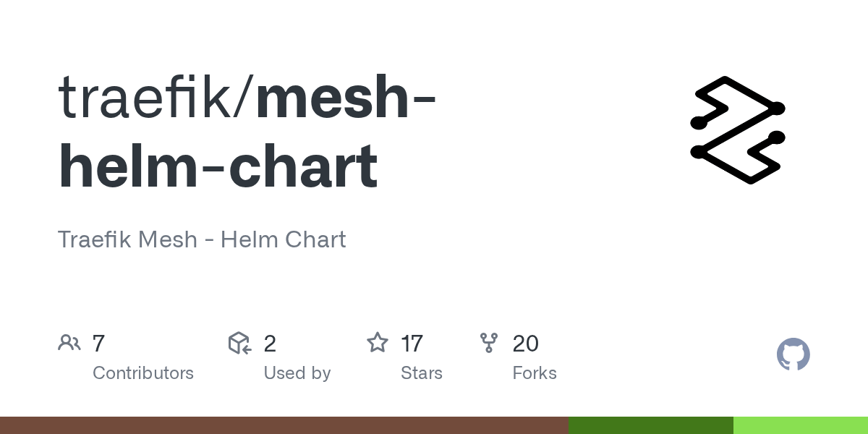This screenshot has height=434, width=868.
Task: Click the brown language bar segment
Action: click(284, 425)
